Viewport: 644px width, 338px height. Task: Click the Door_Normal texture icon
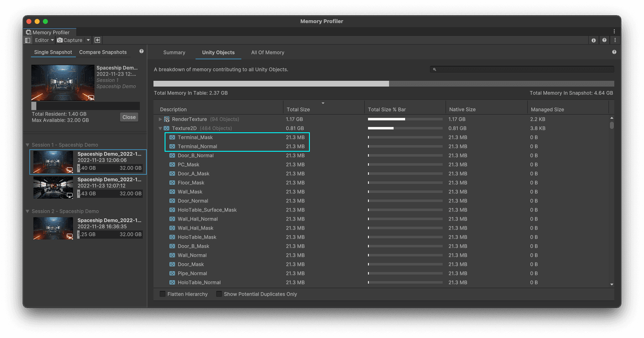click(172, 201)
